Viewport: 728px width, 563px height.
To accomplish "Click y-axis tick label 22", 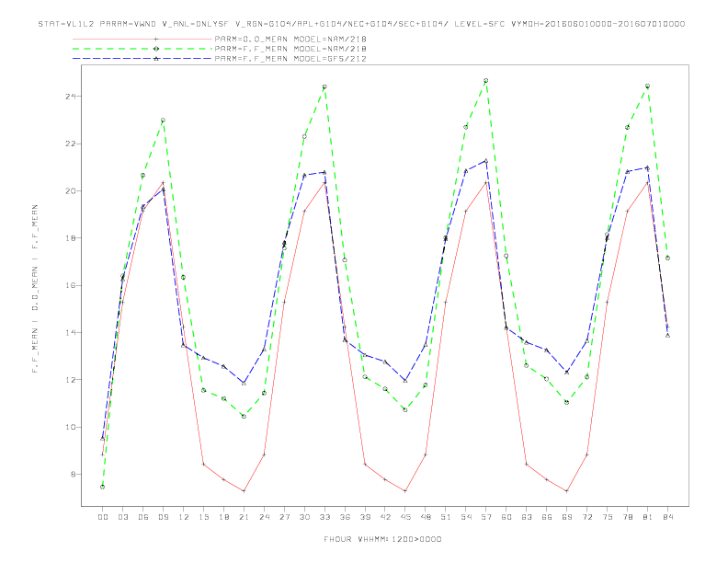I will click(x=71, y=144).
